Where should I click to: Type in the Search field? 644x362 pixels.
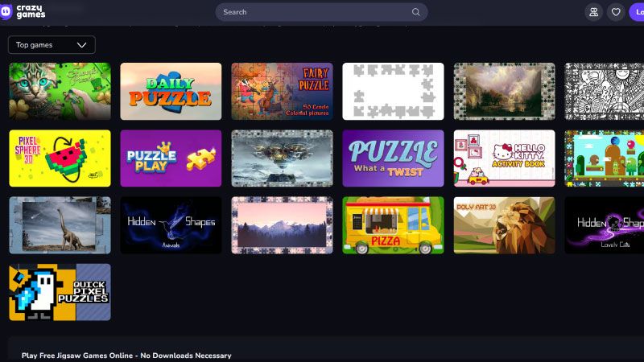coord(314,12)
